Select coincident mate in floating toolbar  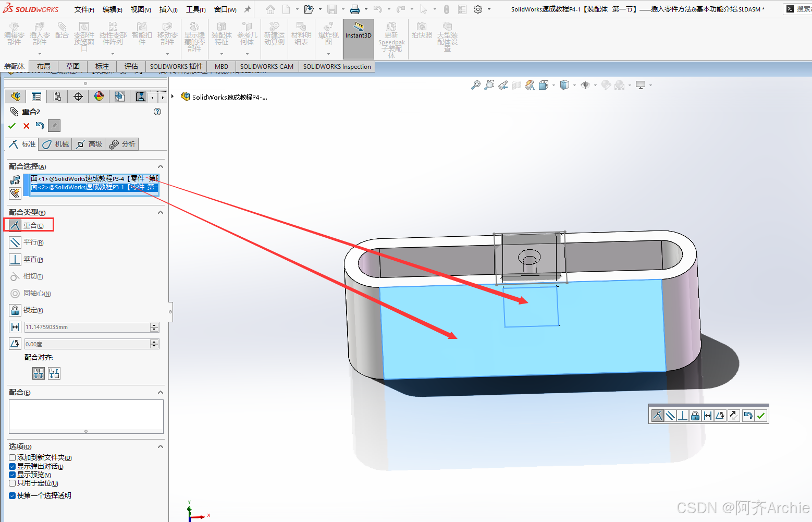[658, 416]
